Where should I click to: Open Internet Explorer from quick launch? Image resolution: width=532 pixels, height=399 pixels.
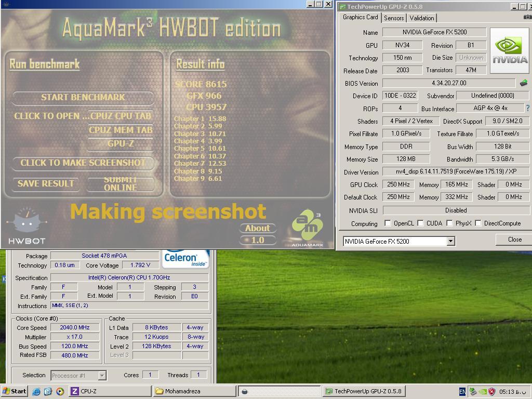click(36, 391)
